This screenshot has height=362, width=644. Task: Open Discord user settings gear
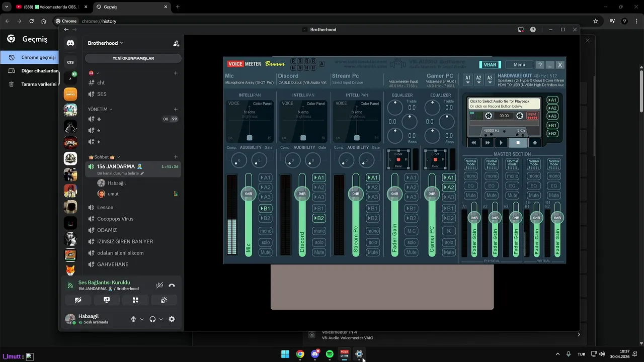(x=172, y=319)
